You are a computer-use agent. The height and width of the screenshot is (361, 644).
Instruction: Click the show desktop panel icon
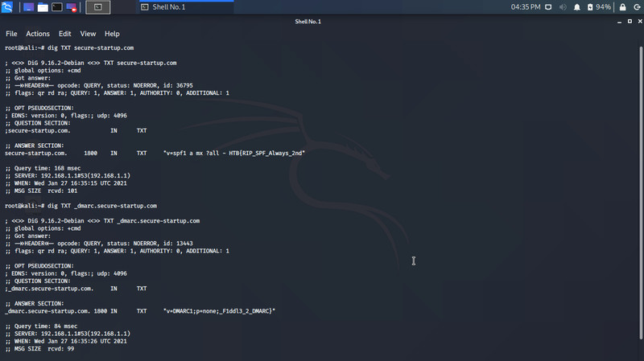[27, 7]
